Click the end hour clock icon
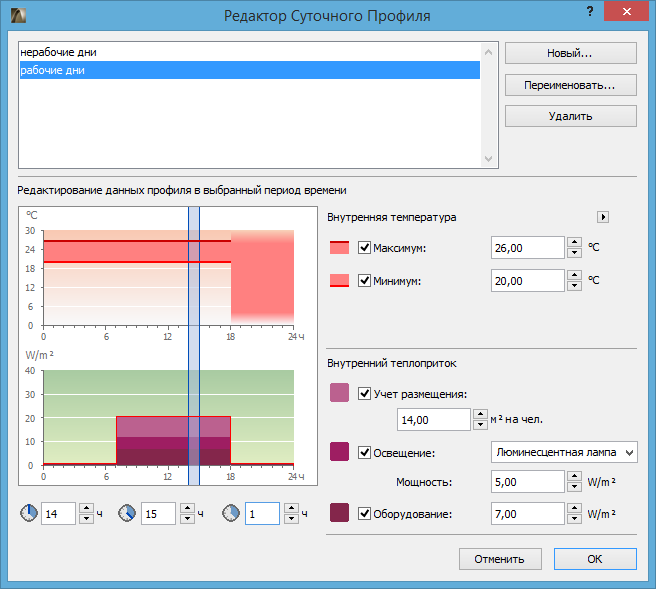 (x=127, y=513)
